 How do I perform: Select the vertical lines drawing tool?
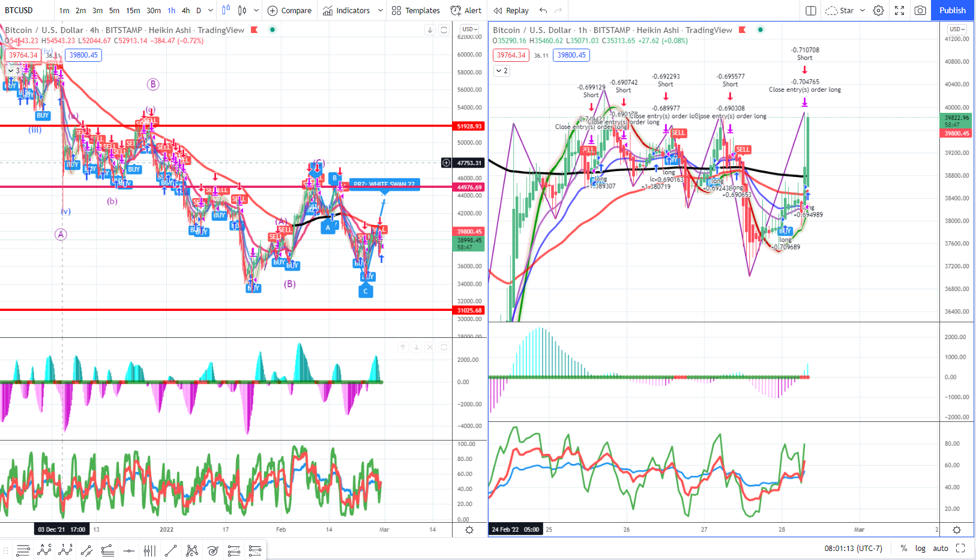click(x=149, y=550)
